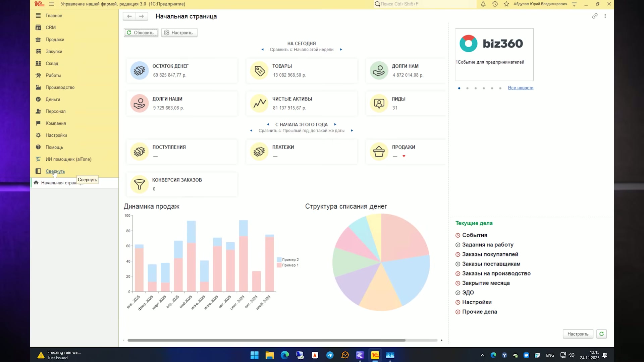Switch НА СЕГОДНЯ comparison to next period
The width and height of the screenshot is (644, 362).
click(341, 50)
